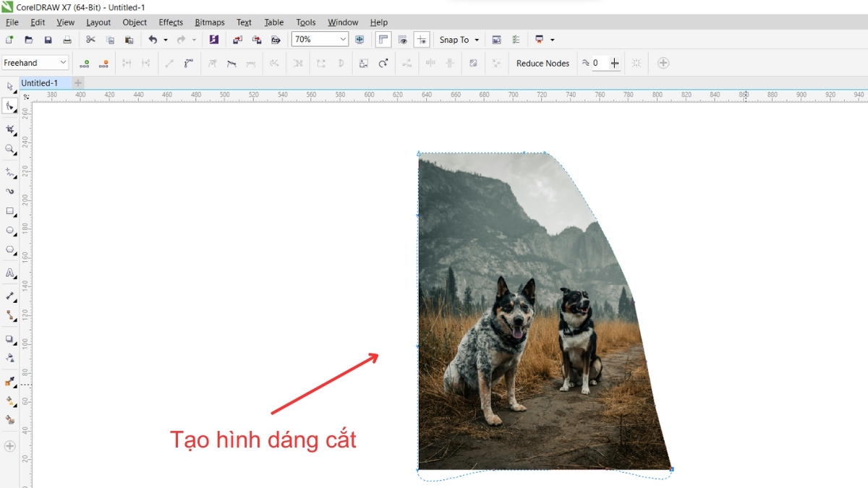Image resolution: width=868 pixels, height=488 pixels.
Task: Open the Snap To dropdown
Action: point(459,40)
